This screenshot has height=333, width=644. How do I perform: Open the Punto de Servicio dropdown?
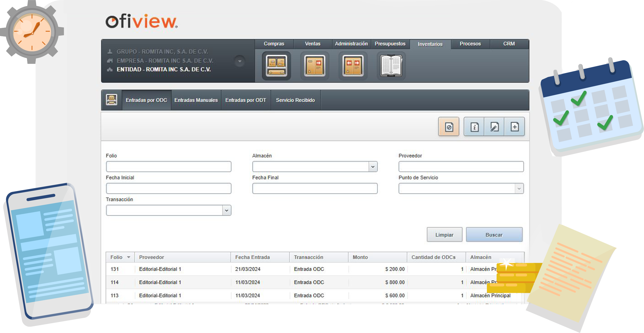tap(519, 189)
